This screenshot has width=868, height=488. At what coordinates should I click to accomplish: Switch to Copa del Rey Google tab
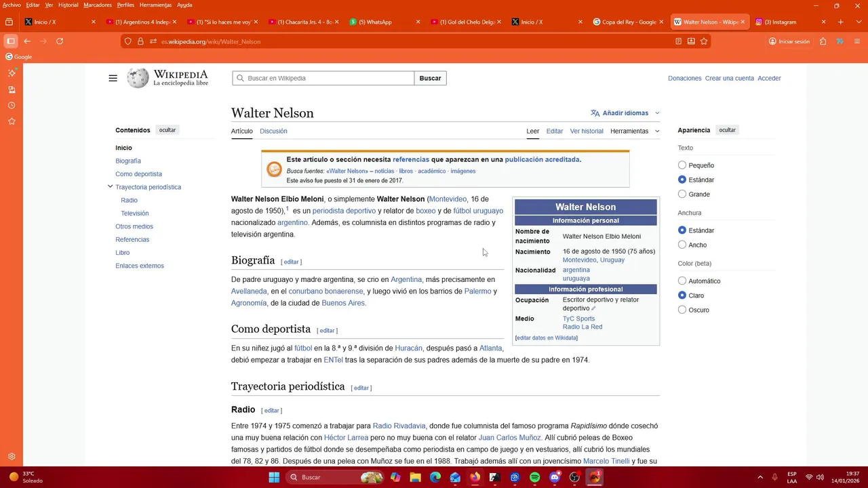pos(629,22)
